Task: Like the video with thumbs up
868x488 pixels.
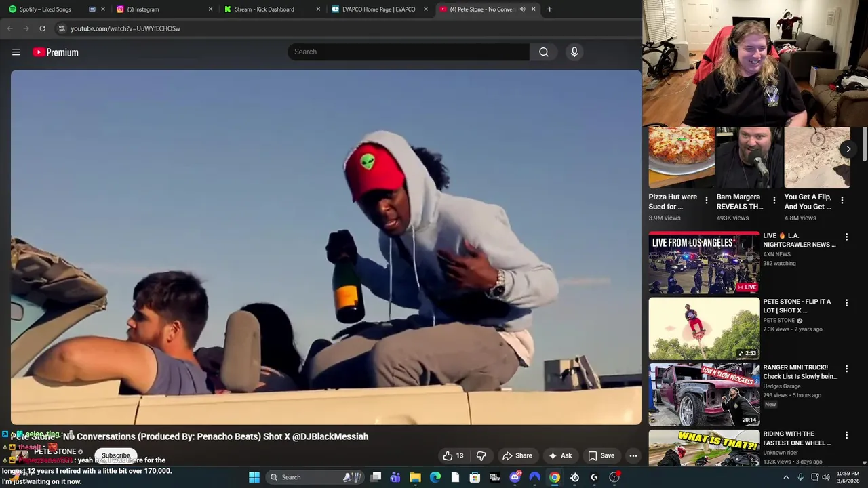Action: [x=454, y=455]
